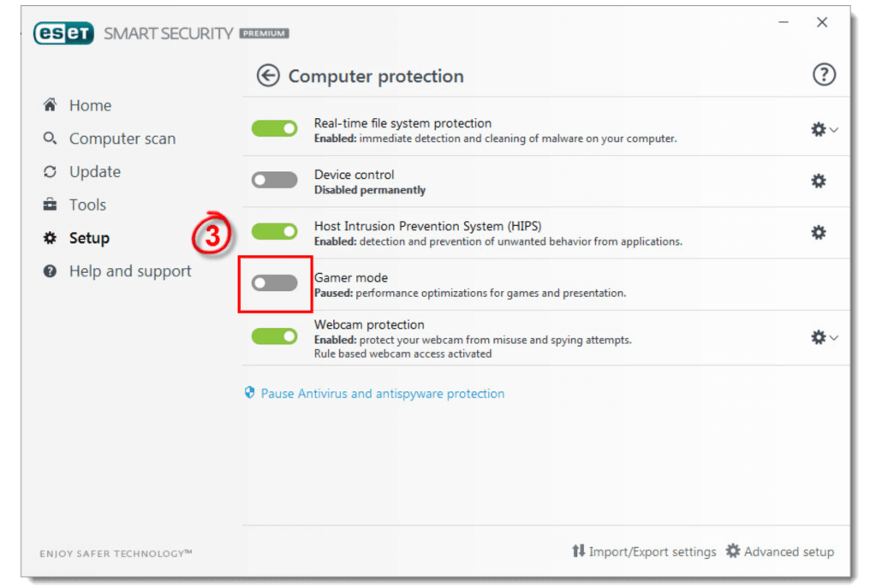Click the Import/Export arrows icon
Image resolution: width=876 pixels, height=588 pixels.
tap(579, 551)
